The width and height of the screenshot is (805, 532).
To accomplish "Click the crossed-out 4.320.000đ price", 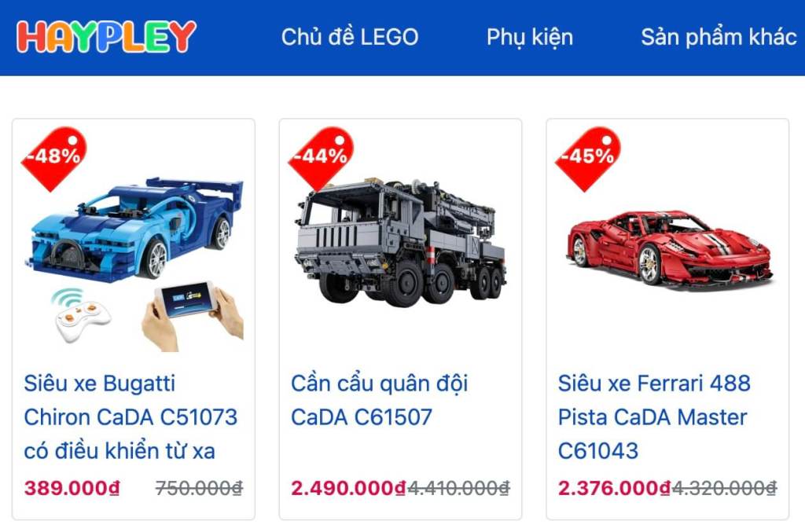I will (x=724, y=488).
